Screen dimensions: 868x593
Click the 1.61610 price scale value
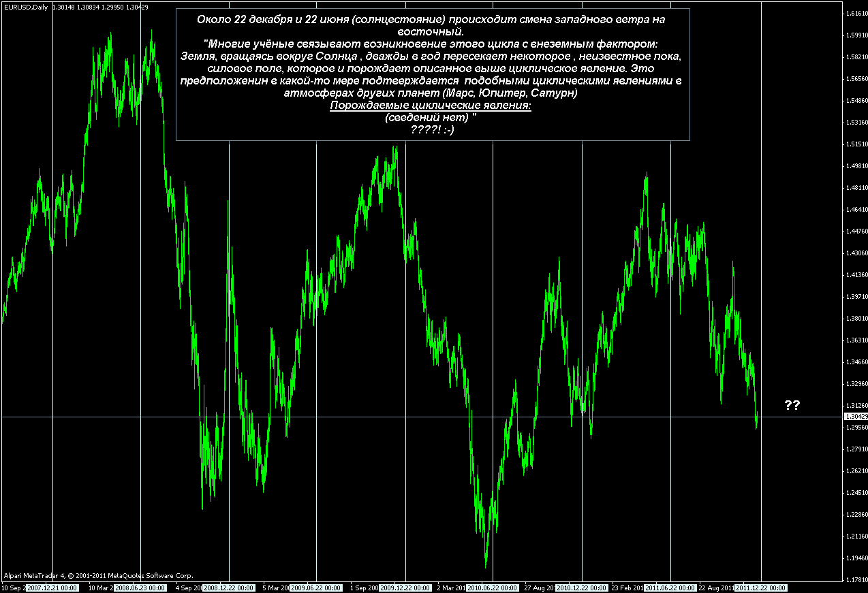[854, 14]
